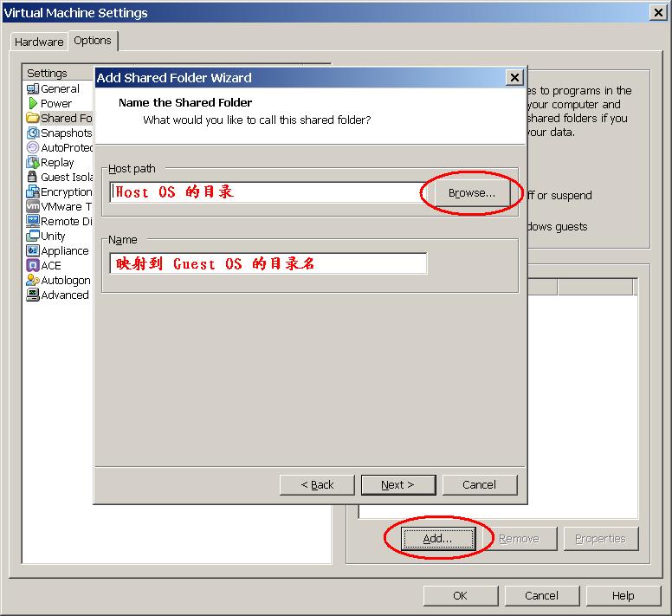Click the Host path text field

[268, 192]
